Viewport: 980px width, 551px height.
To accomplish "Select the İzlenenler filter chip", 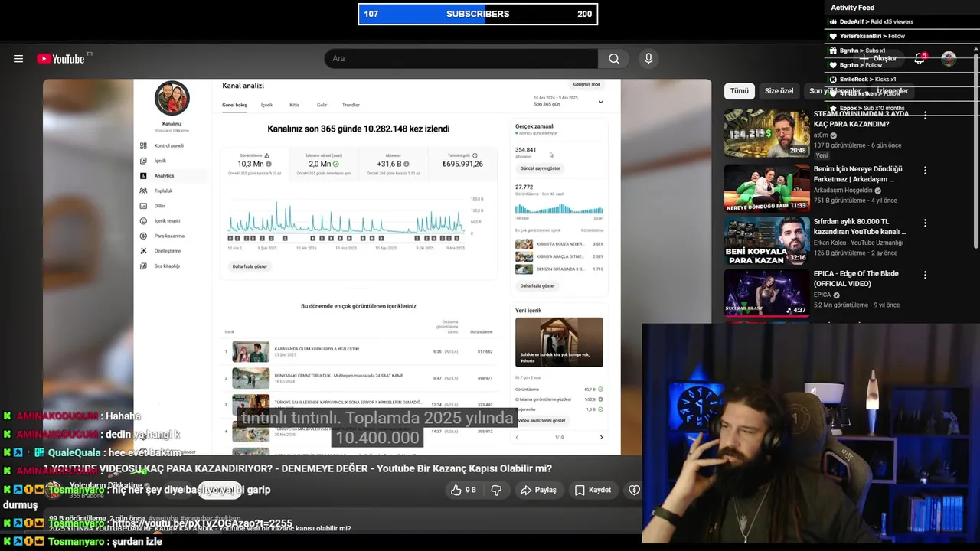I will click(892, 91).
